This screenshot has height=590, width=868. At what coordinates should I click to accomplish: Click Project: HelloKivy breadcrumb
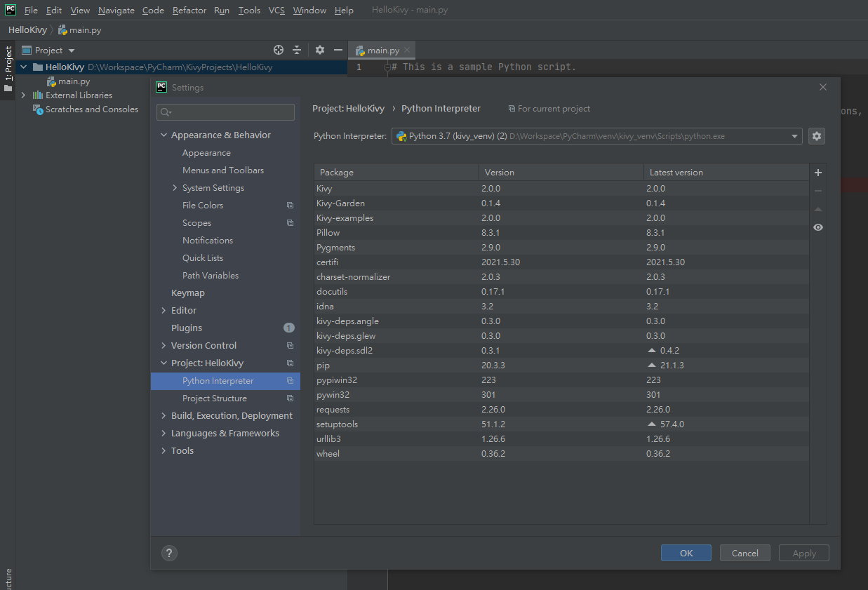[x=349, y=109]
